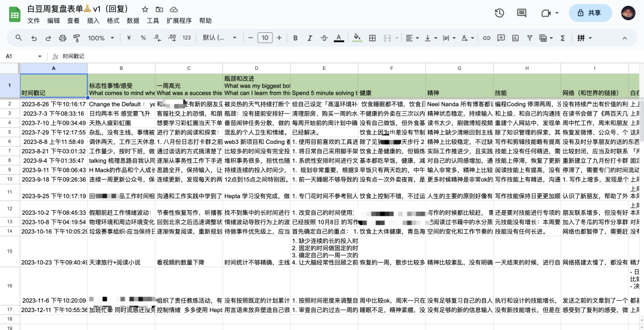The image size is (644, 330).
Task: Open the 插入 menu
Action: click(x=93, y=20)
